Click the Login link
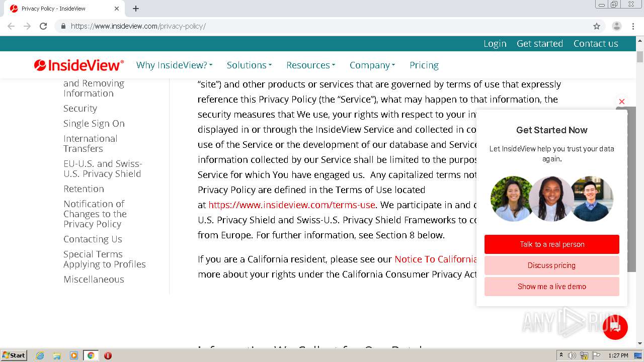Screen dimensions: 644x362 pos(495,44)
